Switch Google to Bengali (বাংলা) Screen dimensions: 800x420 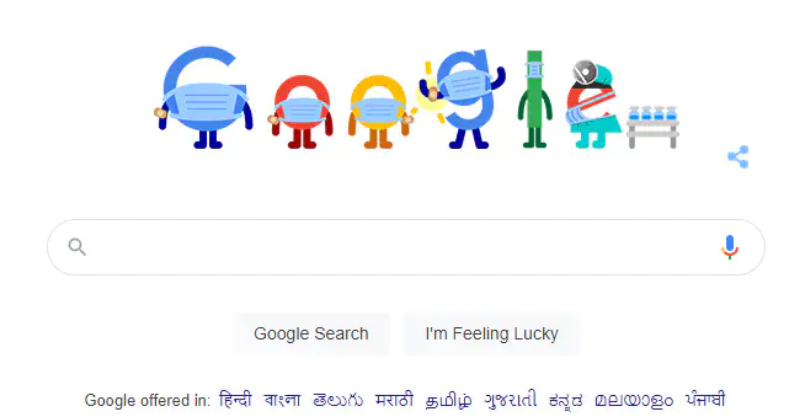(x=282, y=400)
